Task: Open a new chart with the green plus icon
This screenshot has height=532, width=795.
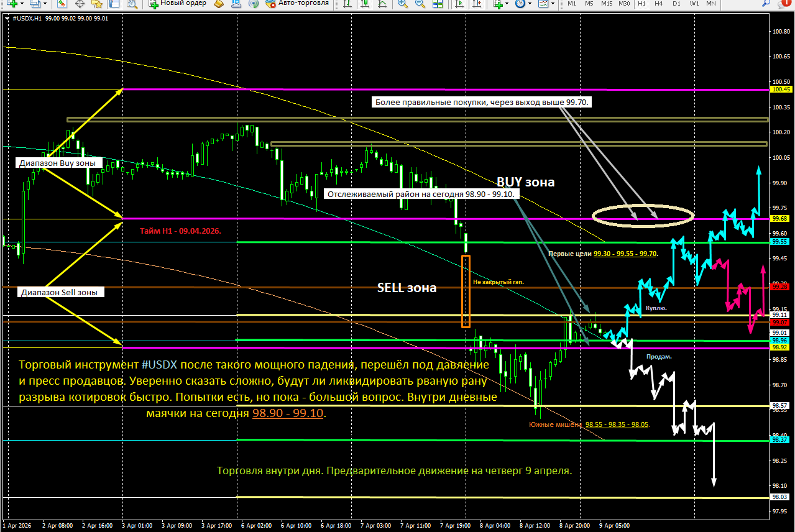Action: point(12,4)
